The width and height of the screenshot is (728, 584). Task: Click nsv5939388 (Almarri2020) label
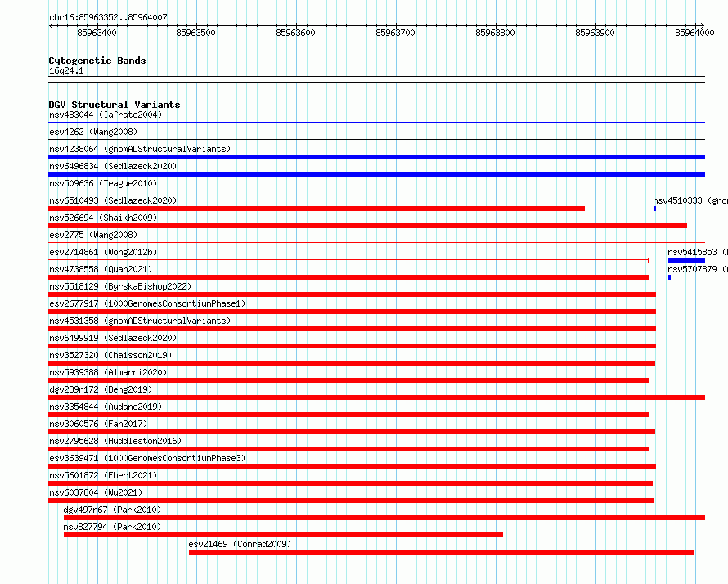108,372
